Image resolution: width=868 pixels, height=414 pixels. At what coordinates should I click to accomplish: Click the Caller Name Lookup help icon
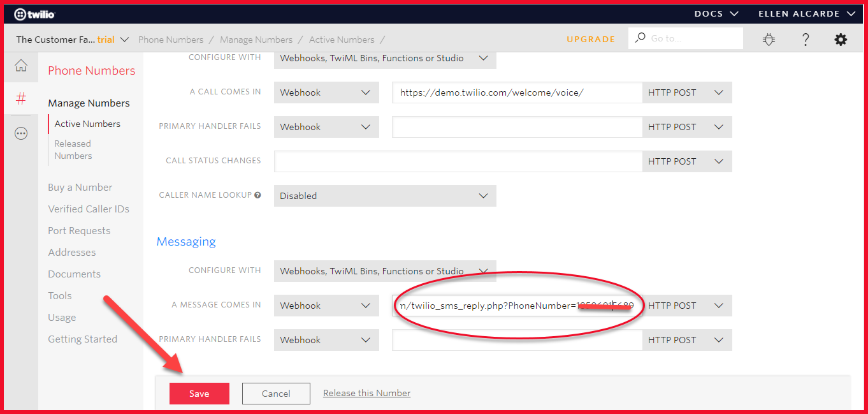coord(257,195)
